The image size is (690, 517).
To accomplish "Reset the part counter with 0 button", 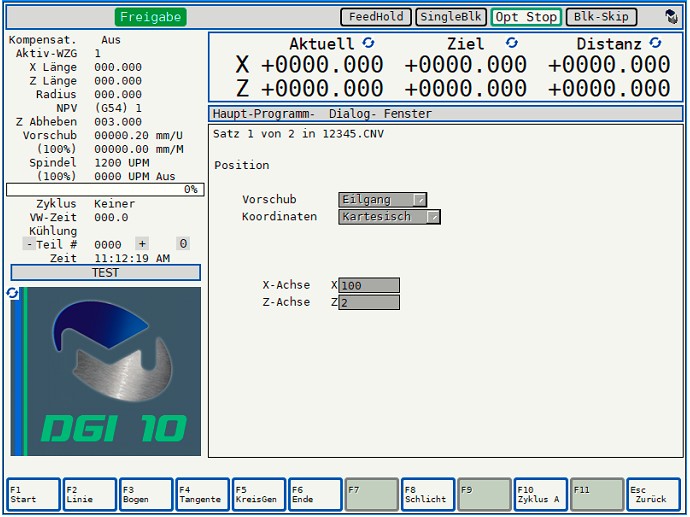I will [x=183, y=244].
